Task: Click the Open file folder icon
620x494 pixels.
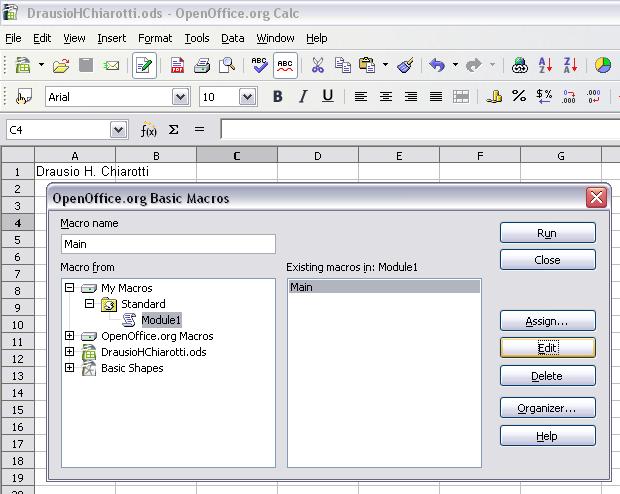Action: [61, 65]
